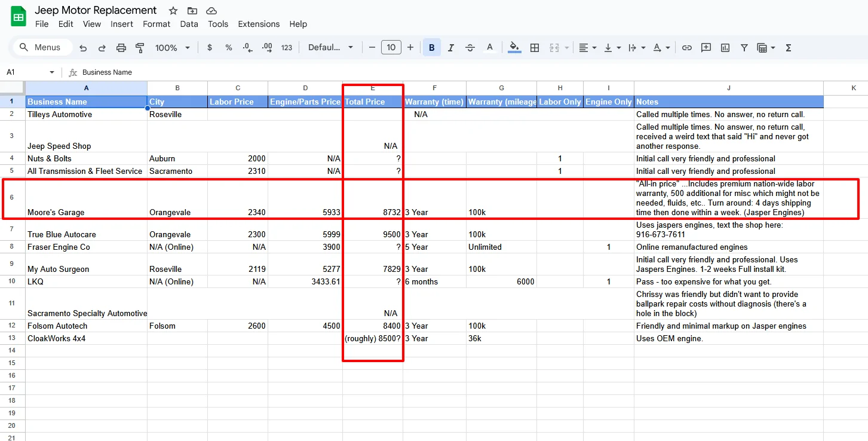Format as percent
Image resolution: width=868 pixels, height=441 pixels.
(x=229, y=48)
